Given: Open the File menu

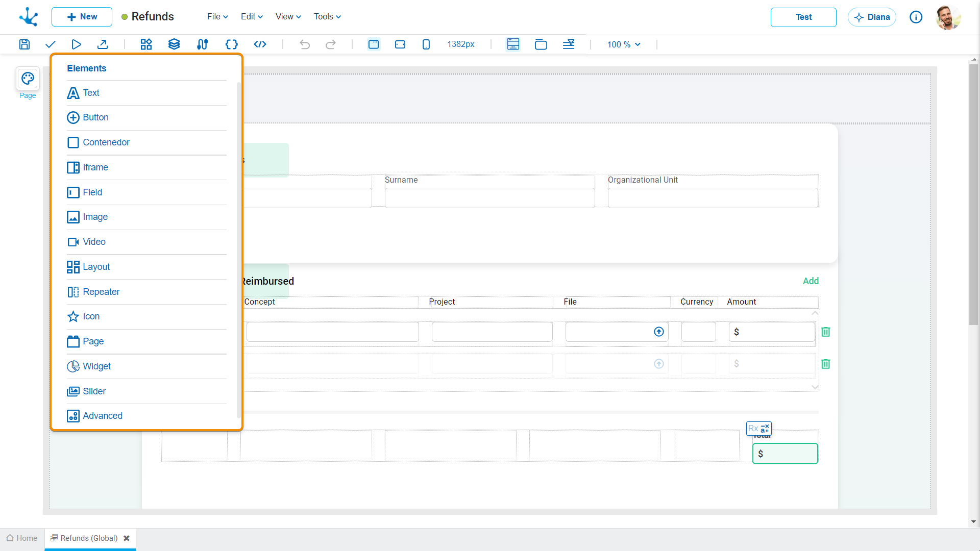Looking at the screenshot, I should (217, 17).
